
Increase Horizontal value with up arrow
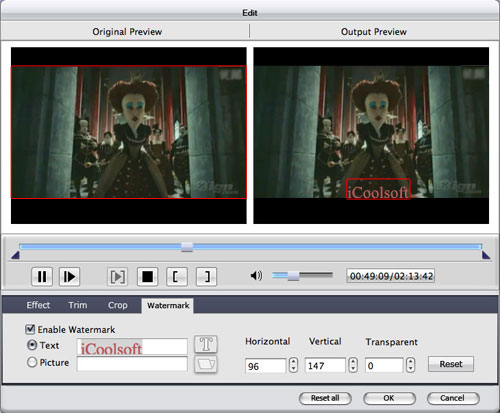293,361
